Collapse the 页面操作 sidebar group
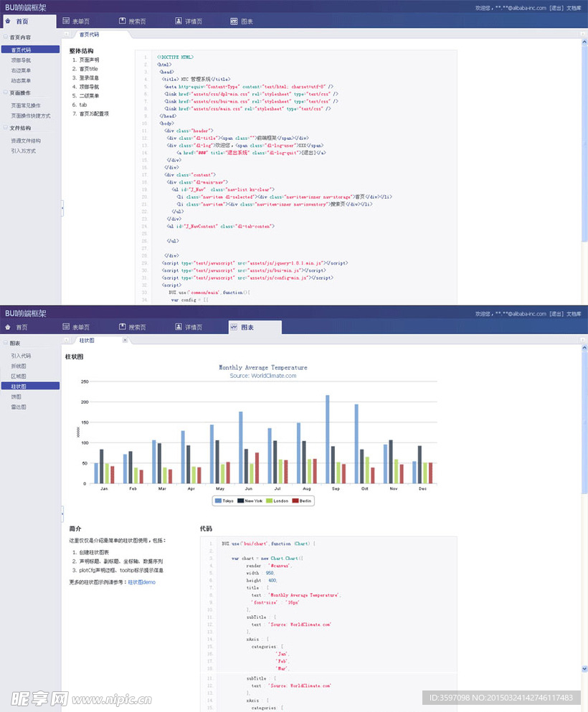Screen dimensions: 588x712 point(6,92)
